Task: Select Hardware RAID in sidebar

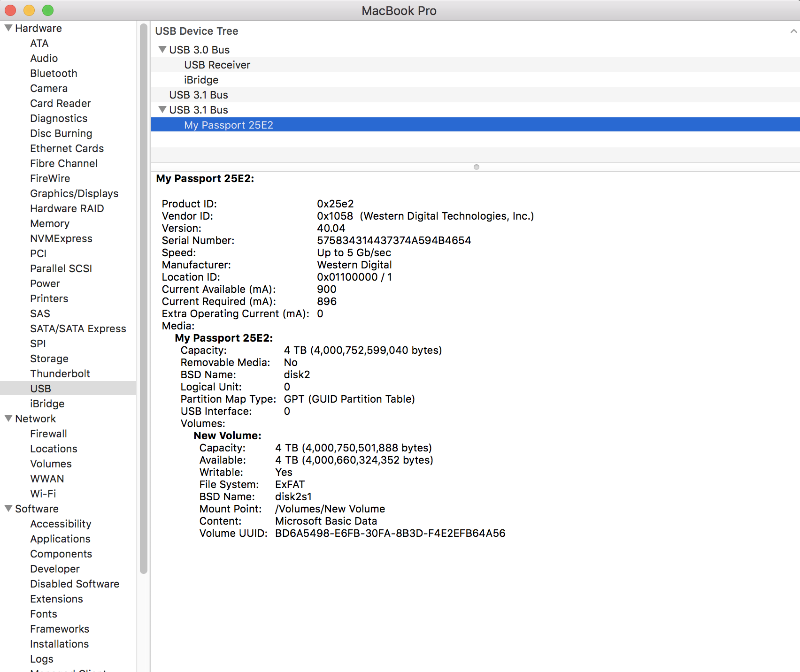Action: pyautogui.click(x=67, y=208)
